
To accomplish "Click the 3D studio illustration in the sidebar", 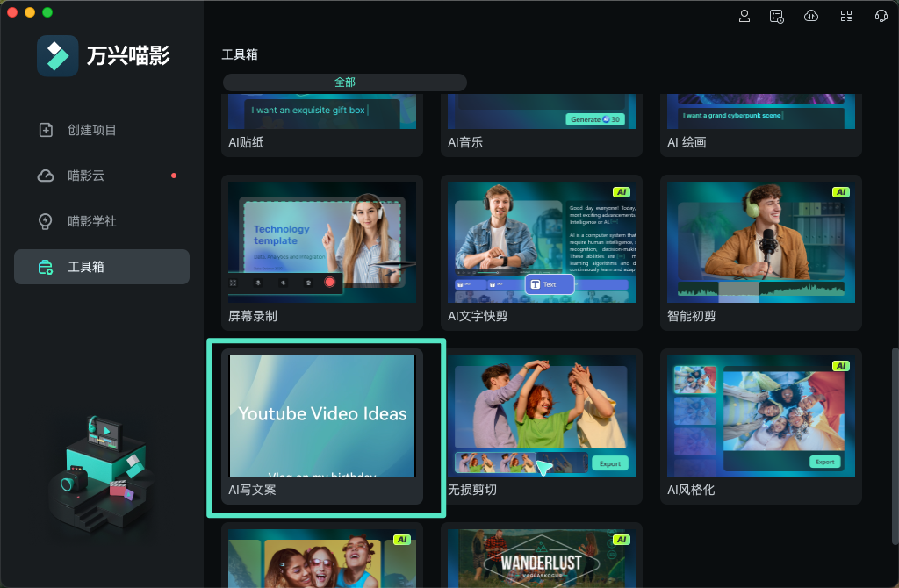I will [102, 473].
